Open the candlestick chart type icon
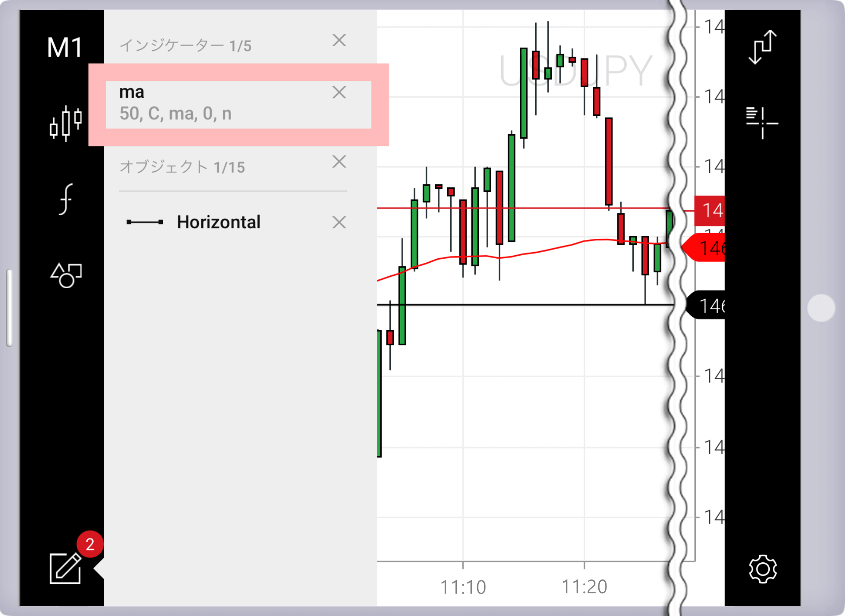Screen dimensions: 845x616 coord(66,123)
